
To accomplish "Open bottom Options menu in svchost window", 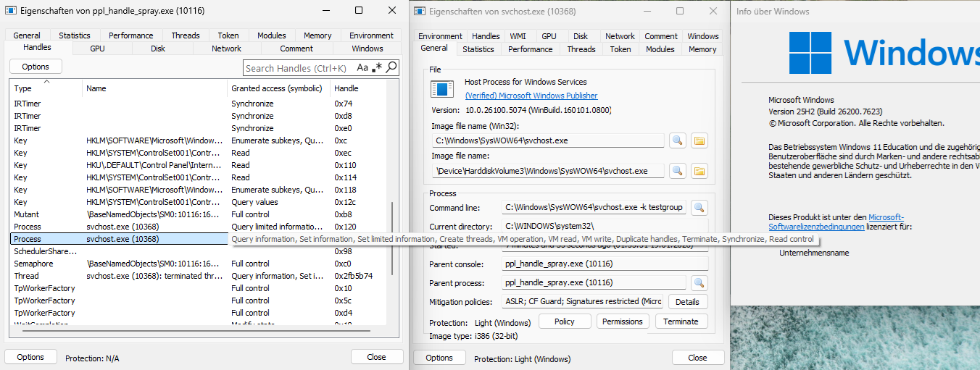I will click(439, 358).
